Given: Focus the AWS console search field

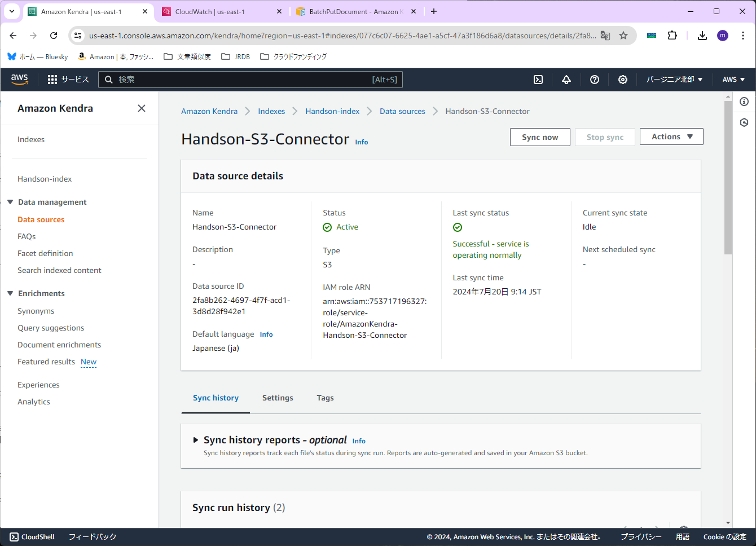Looking at the screenshot, I should pos(250,80).
